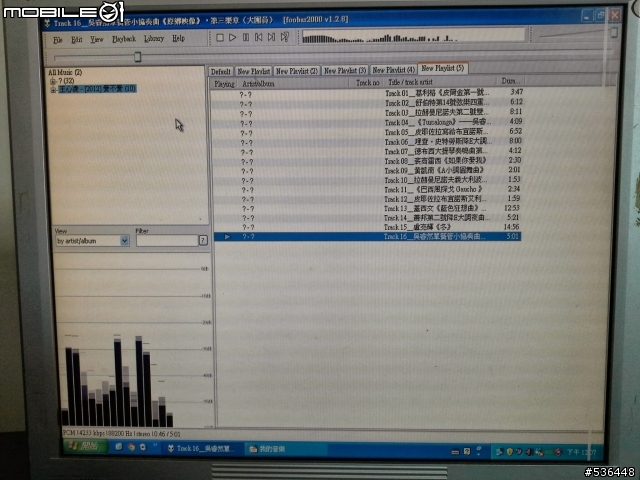The width and height of the screenshot is (640, 480).
Task: Click the spectrum analyzer visualization panel
Action: click(133, 340)
